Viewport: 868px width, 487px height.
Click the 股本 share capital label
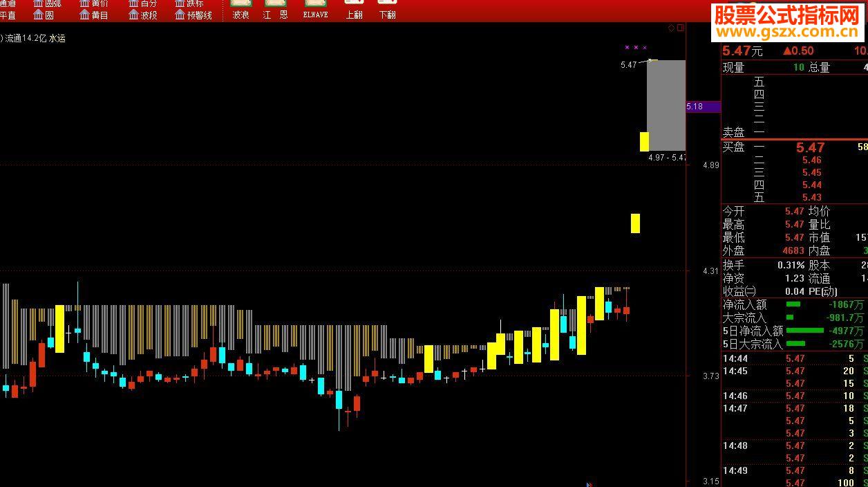(x=819, y=265)
